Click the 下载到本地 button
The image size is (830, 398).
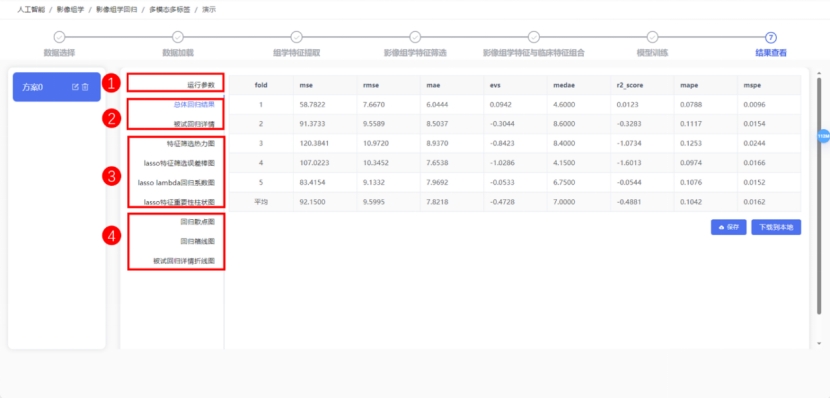coord(776,227)
